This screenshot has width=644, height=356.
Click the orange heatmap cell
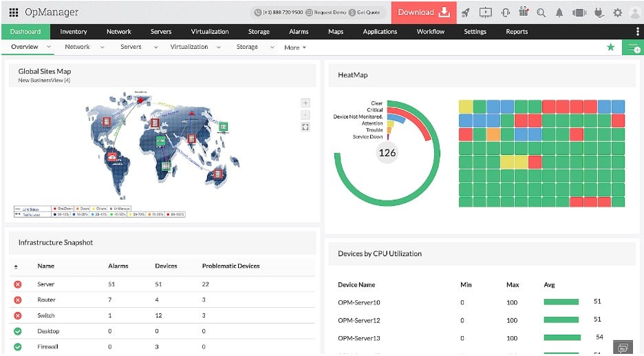(x=493, y=134)
